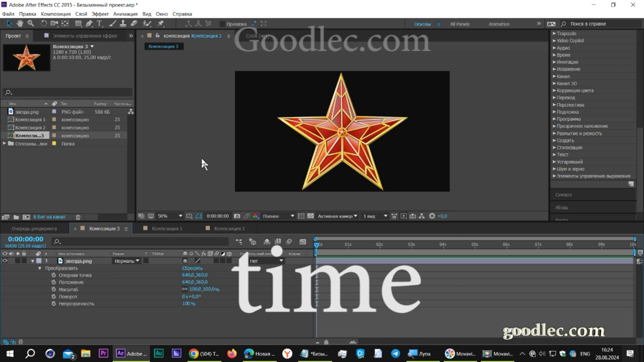644x362 pixels.
Task: Open the composition flowchart icon in viewer
Action: point(421,216)
